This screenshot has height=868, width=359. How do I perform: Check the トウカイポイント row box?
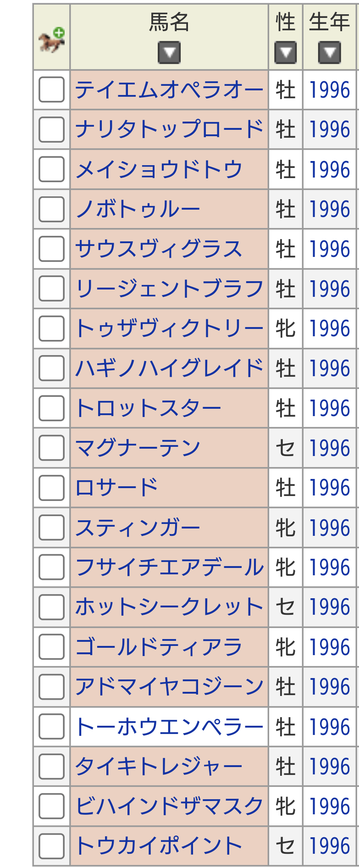point(51,846)
